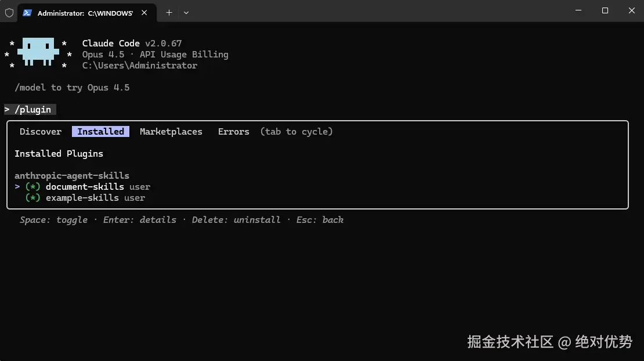644x361 pixels.
Task: Open the Errors tab
Action: coord(233,131)
